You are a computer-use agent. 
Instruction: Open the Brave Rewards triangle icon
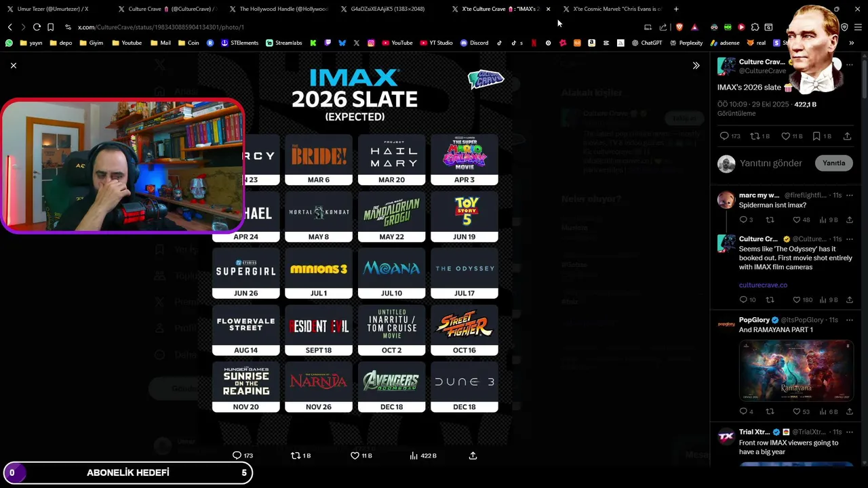point(694,27)
